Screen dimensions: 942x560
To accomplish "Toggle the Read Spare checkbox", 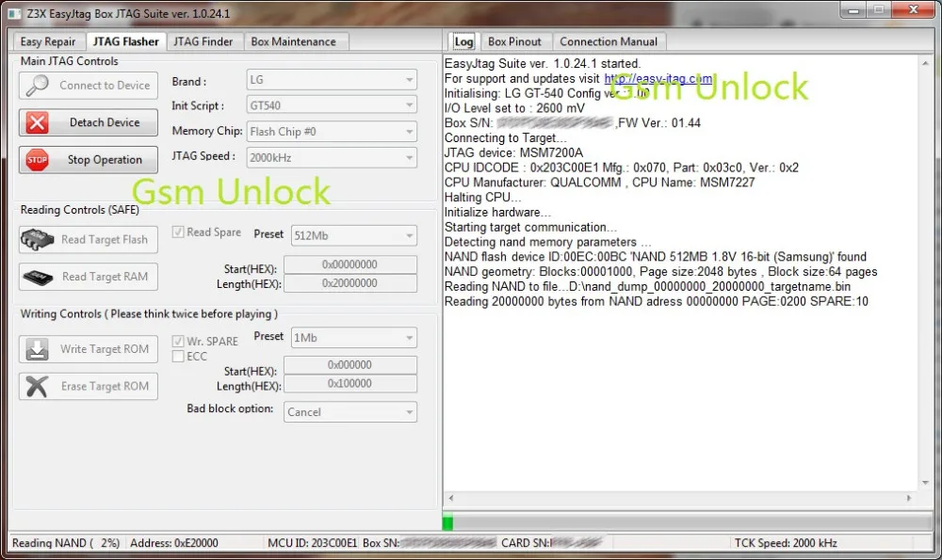I will 178,232.
